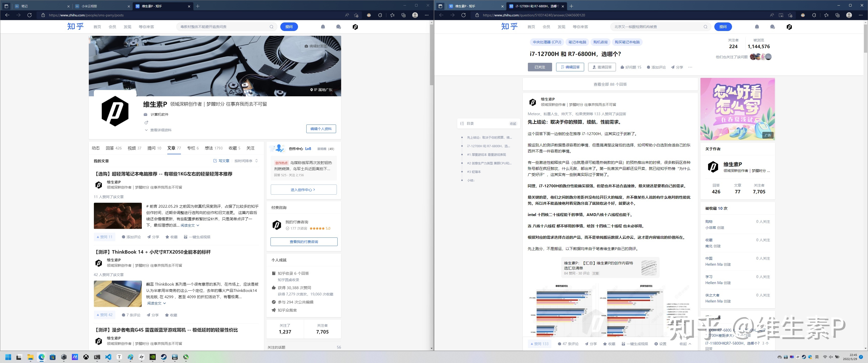Click 收藏 star icon in answer bottom bar
Viewport: 868px width, 363px height.
(605, 344)
